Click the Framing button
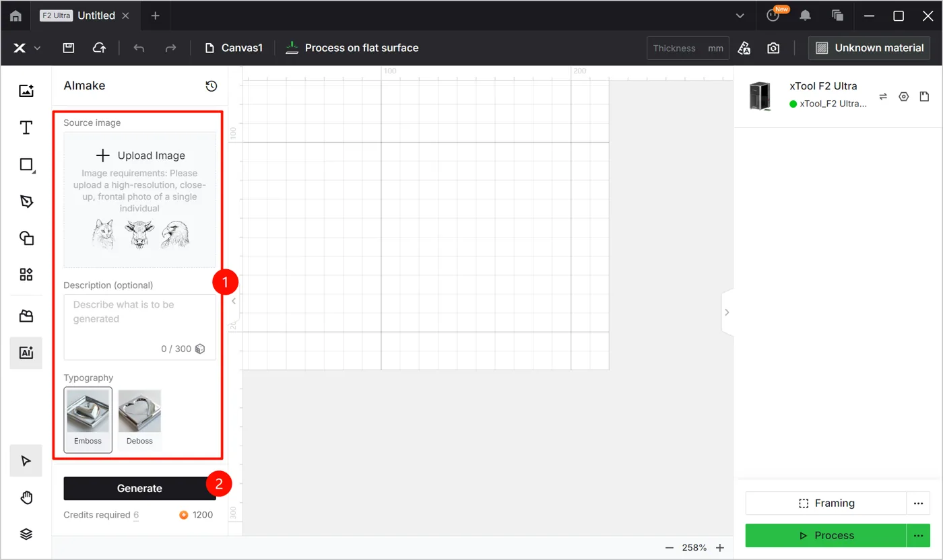The width and height of the screenshot is (943, 560). (826, 503)
